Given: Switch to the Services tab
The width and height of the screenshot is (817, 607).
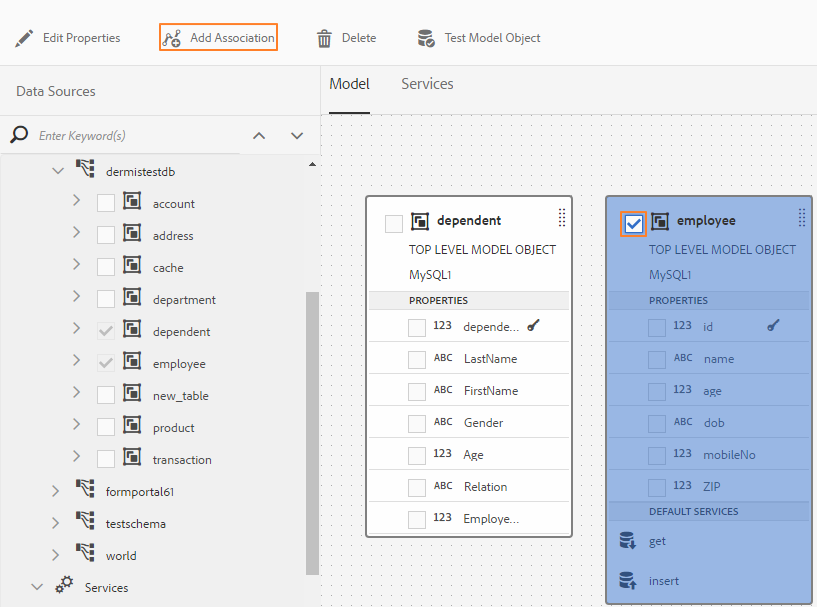Looking at the screenshot, I should click(427, 84).
